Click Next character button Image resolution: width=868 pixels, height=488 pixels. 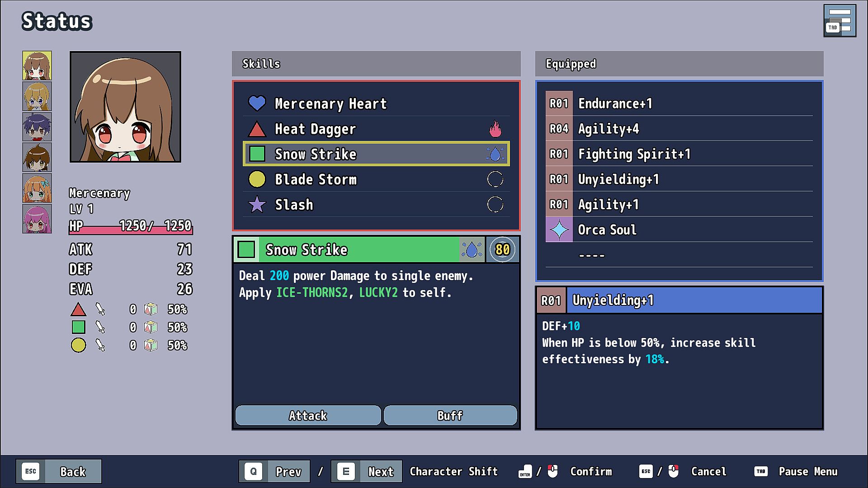(x=366, y=472)
